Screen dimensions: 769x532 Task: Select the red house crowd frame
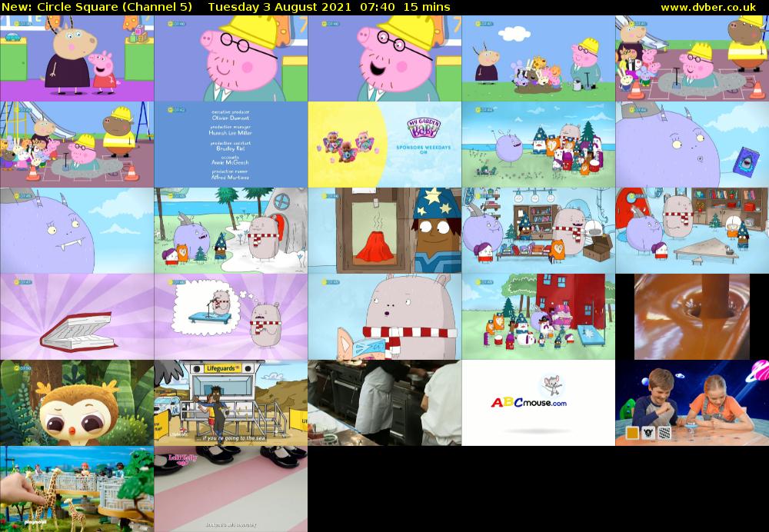[538, 317]
